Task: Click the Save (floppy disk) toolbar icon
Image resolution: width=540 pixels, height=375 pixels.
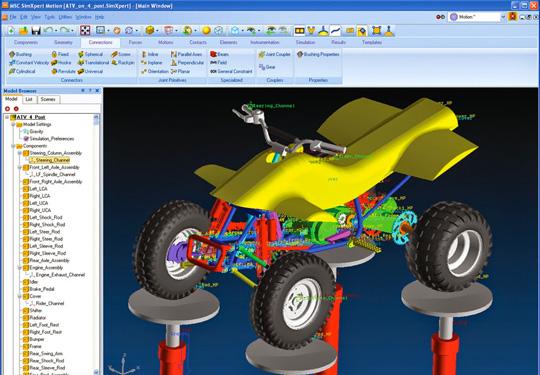Action: 36,31
